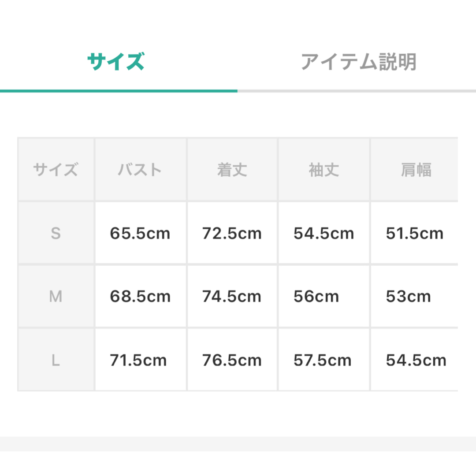Click the 着丈 column header
This screenshot has width=476, height=476.
pos(232,170)
